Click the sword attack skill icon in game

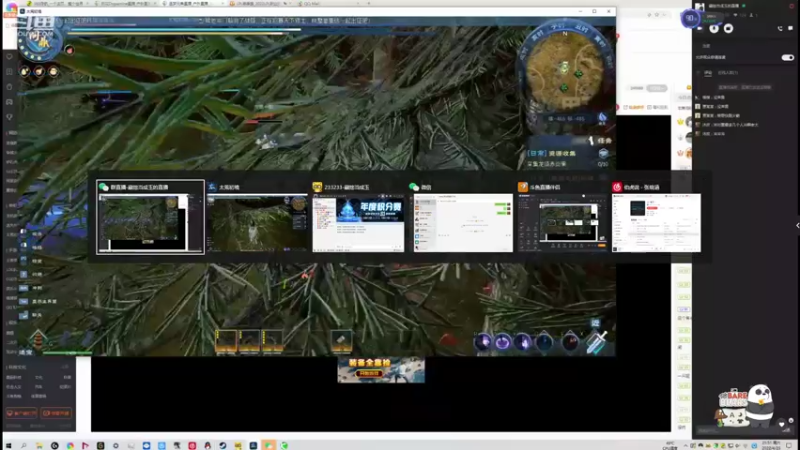pos(596,342)
